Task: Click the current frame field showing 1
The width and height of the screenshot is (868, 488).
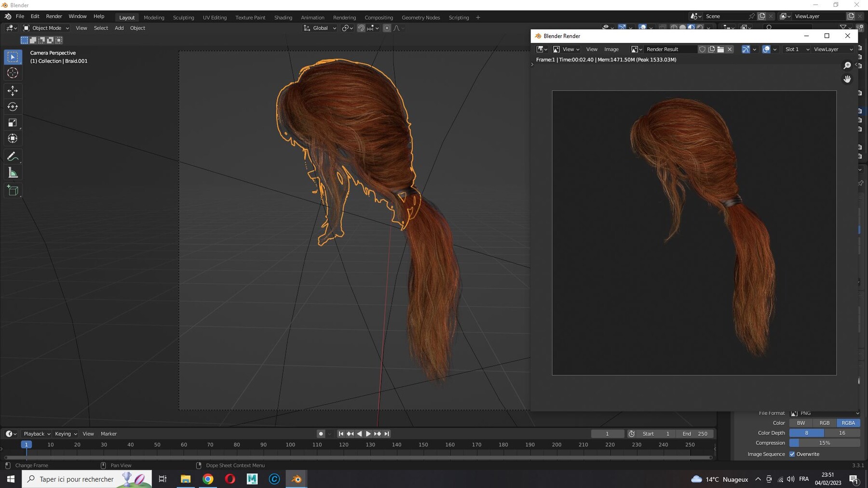Action: tap(607, 434)
